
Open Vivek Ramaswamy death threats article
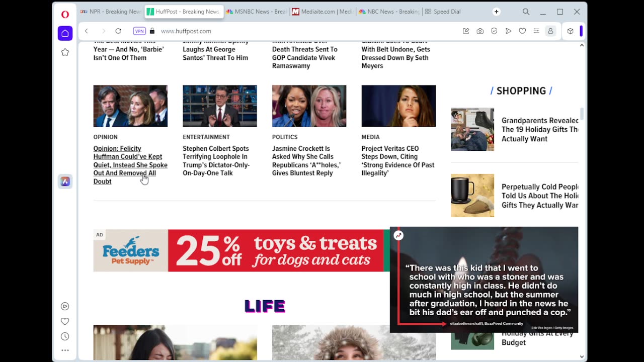pyautogui.click(x=305, y=55)
